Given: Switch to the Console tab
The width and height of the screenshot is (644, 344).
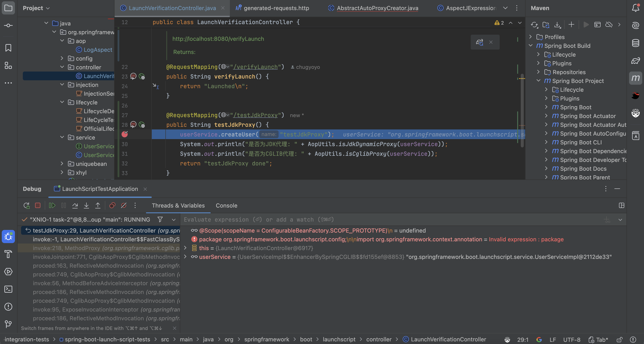Looking at the screenshot, I should click(226, 206).
